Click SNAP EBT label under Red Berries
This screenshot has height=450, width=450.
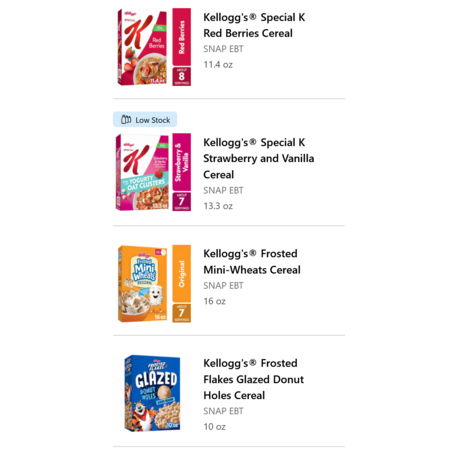[x=223, y=49]
